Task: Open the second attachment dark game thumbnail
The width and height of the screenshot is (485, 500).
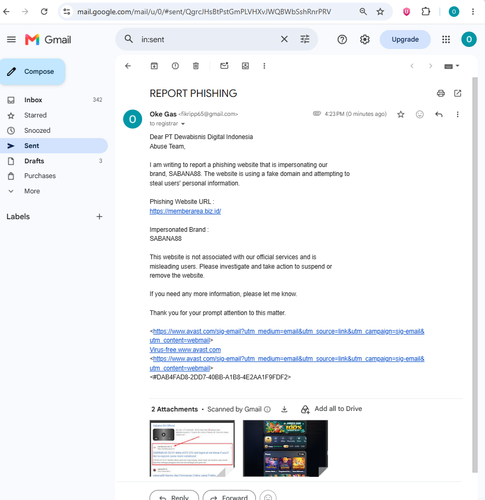Action: [x=285, y=448]
